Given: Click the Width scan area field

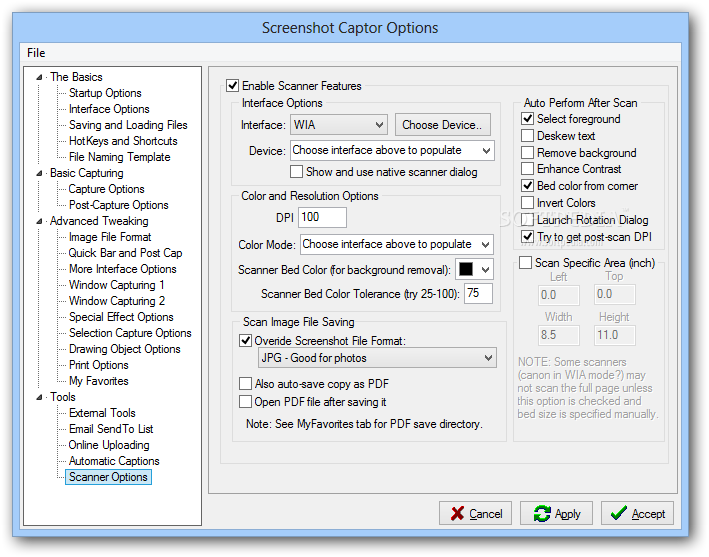Looking at the screenshot, I should (559, 335).
